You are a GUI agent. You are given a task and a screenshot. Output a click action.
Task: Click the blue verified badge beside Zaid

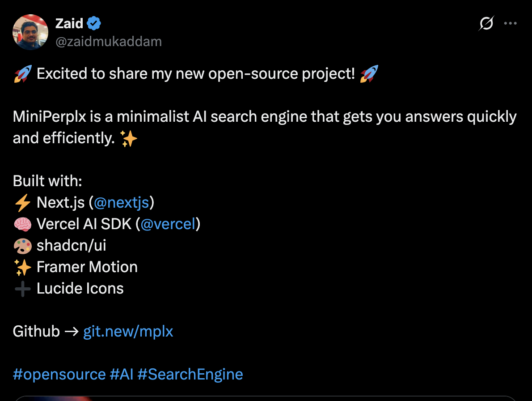pyautogui.click(x=93, y=23)
